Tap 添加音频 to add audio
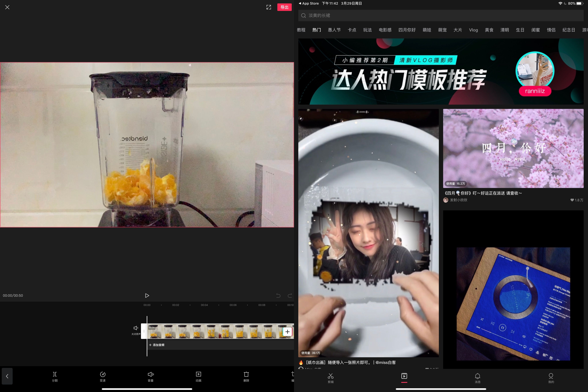Screen dimensions: 588x392 tap(157, 345)
